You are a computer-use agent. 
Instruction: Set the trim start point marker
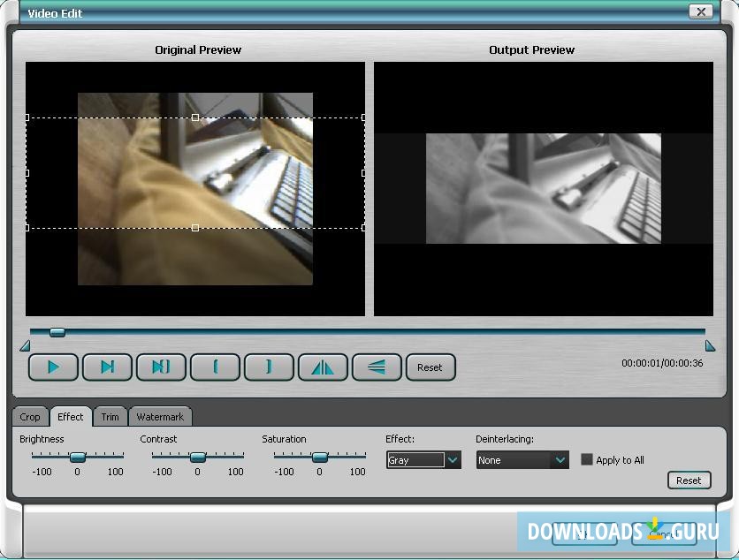click(x=215, y=367)
